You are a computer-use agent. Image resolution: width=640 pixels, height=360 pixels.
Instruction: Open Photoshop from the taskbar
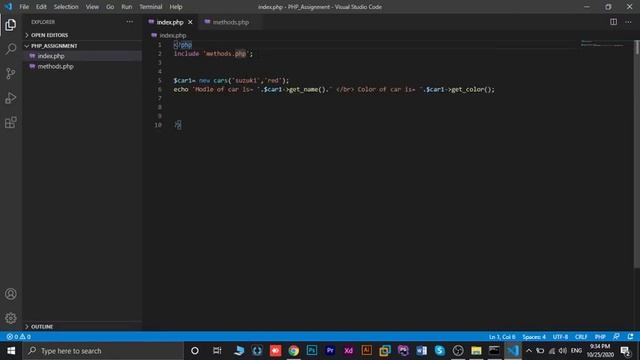click(x=312, y=351)
